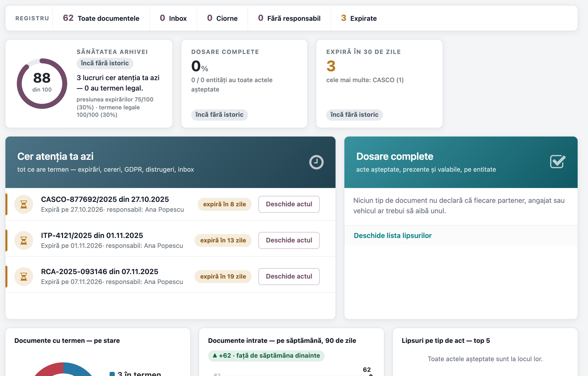Click the clock icon in Cer atenția ta azi header
This screenshot has height=376, width=588.
pyautogui.click(x=316, y=162)
